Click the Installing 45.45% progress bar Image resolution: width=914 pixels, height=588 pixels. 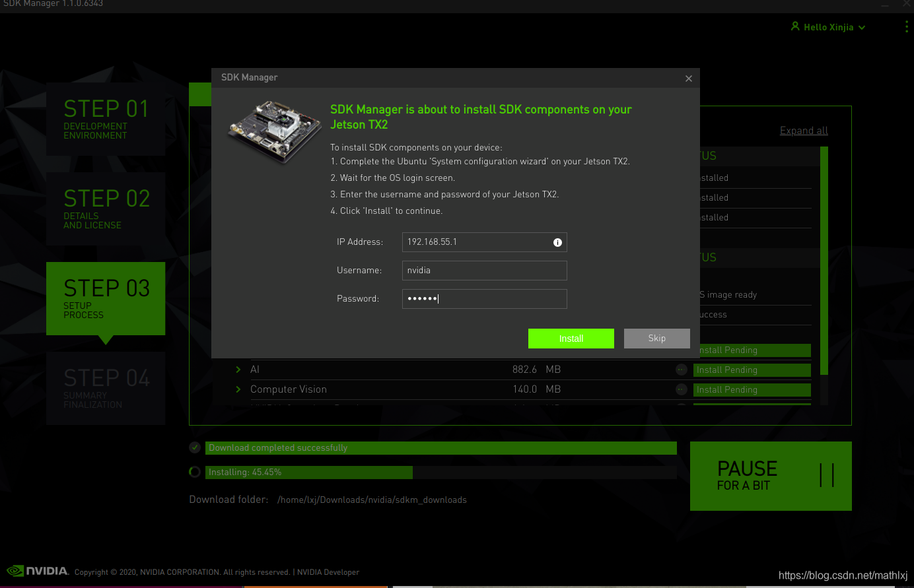pos(441,473)
